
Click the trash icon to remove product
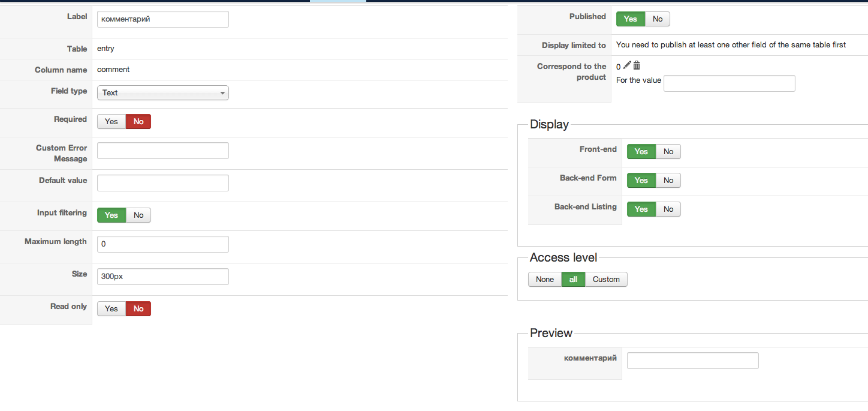pyautogui.click(x=637, y=65)
